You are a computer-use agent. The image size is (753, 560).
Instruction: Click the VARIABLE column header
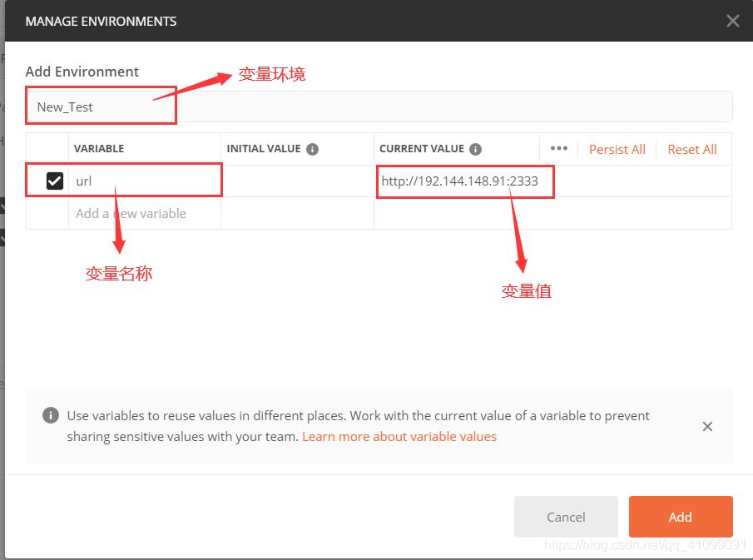pos(99,149)
